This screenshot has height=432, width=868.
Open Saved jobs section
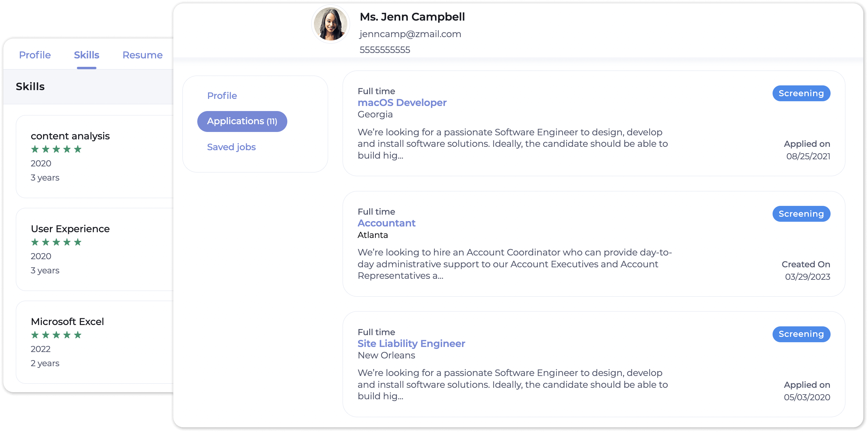[231, 147]
